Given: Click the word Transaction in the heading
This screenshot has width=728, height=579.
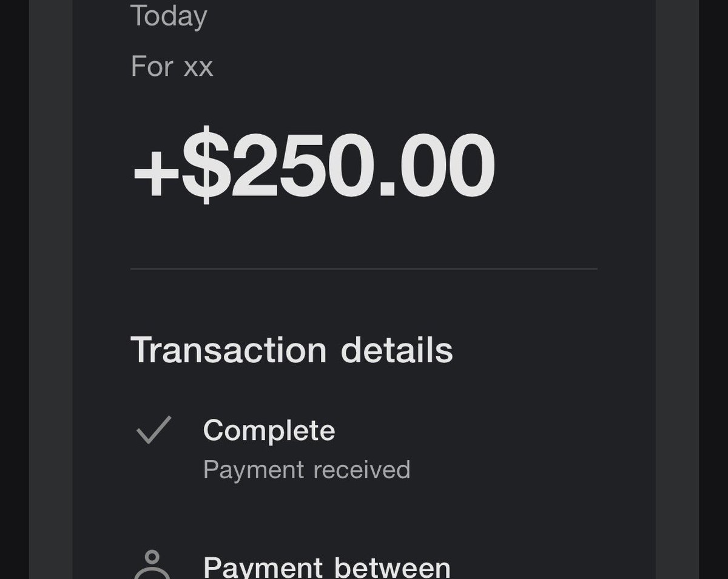Looking at the screenshot, I should click(x=229, y=350).
